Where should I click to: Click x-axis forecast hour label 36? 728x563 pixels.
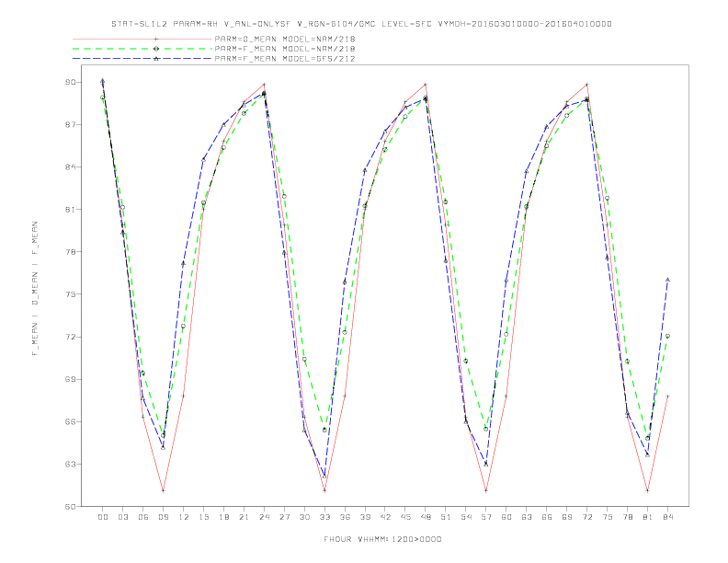(345, 517)
